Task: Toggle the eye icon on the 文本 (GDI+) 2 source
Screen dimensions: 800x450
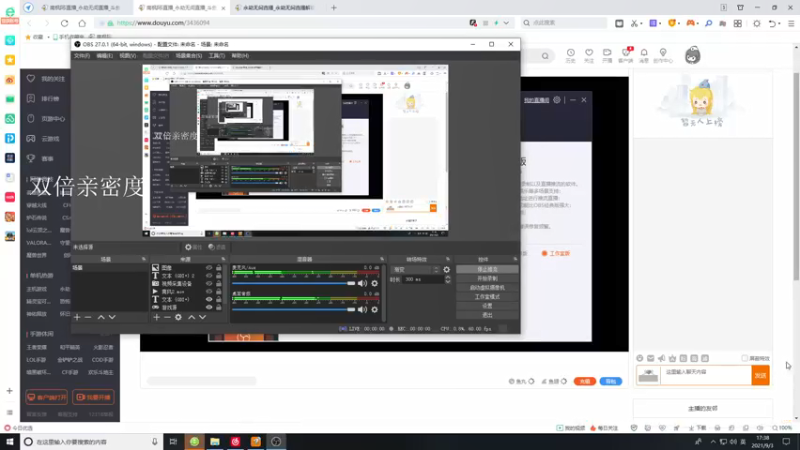Action: tap(209, 276)
